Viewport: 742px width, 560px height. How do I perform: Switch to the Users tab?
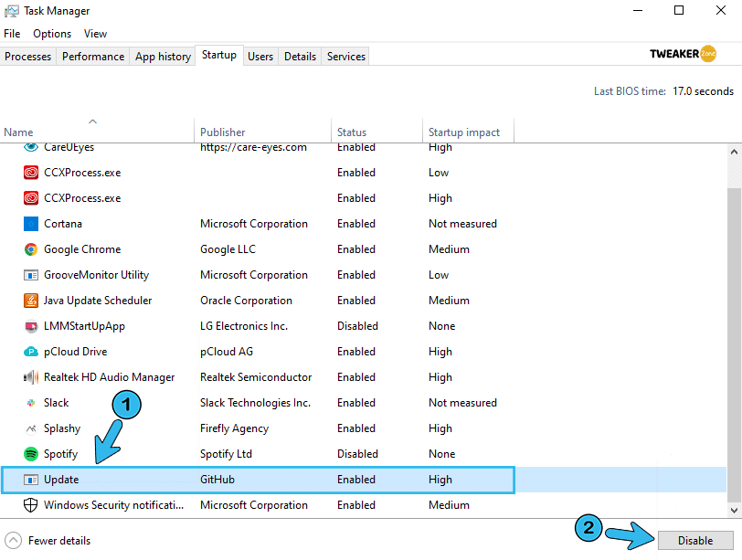point(260,57)
